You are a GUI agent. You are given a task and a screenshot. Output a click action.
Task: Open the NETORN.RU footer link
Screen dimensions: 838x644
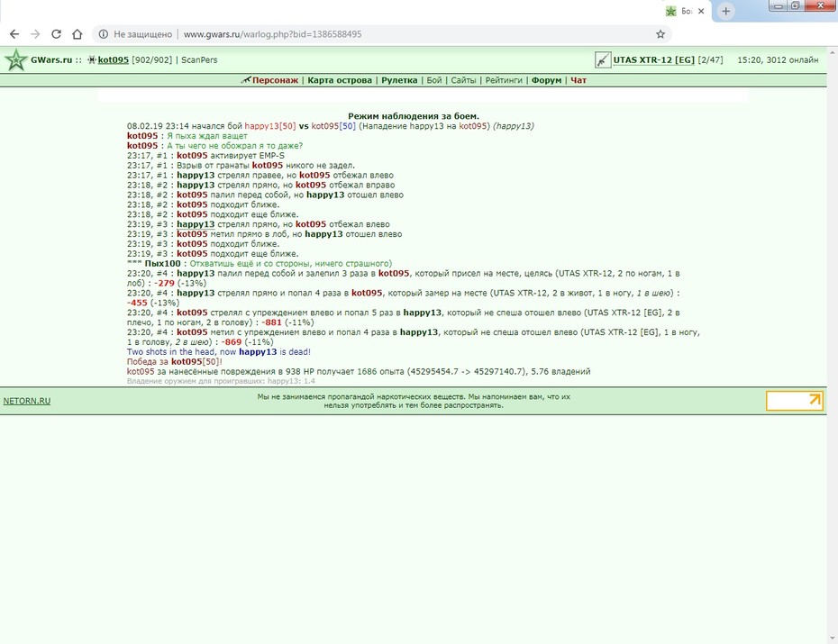[x=27, y=401]
